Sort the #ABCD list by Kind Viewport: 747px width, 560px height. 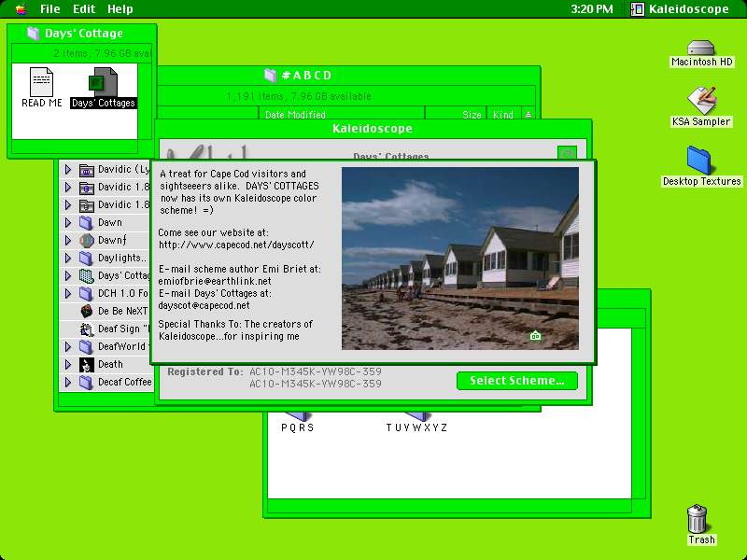click(x=503, y=115)
